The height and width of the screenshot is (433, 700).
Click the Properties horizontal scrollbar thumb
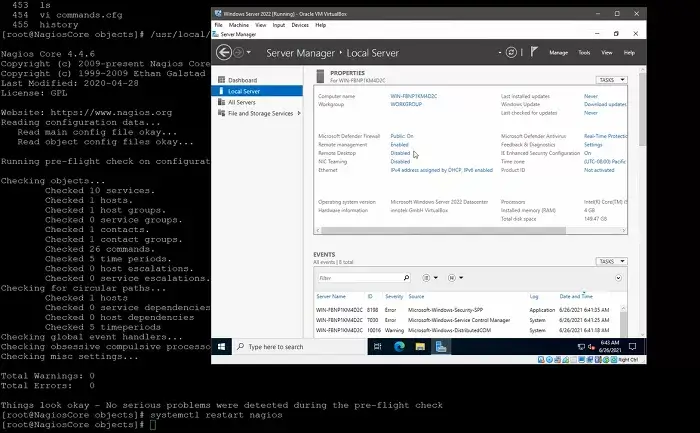tap(443, 230)
